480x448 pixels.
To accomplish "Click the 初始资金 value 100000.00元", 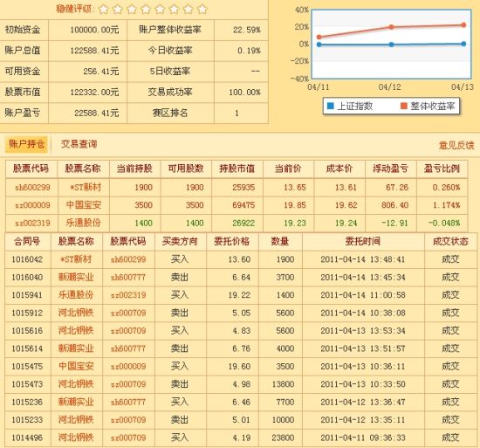I will 94,30.
